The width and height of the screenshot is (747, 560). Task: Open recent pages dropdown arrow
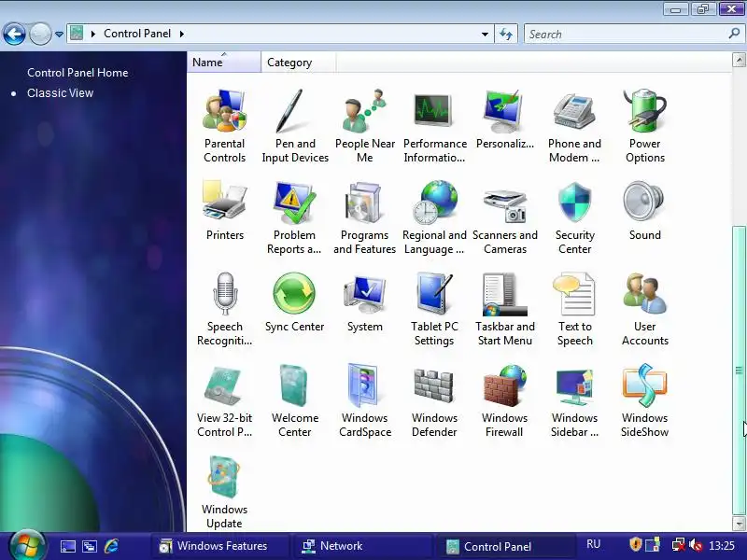59,35
